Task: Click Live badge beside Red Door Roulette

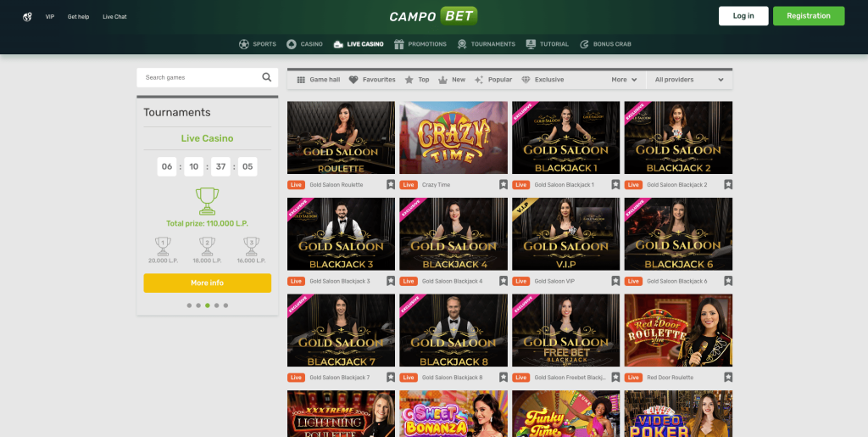Action: click(633, 378)
